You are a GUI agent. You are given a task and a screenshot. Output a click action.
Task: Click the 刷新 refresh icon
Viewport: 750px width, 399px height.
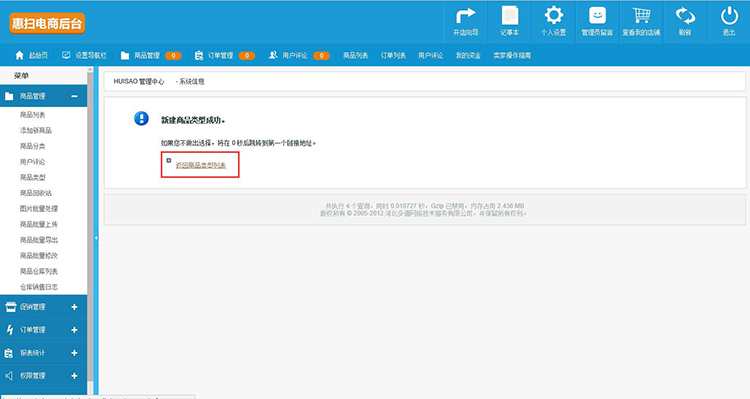[685, 16]
